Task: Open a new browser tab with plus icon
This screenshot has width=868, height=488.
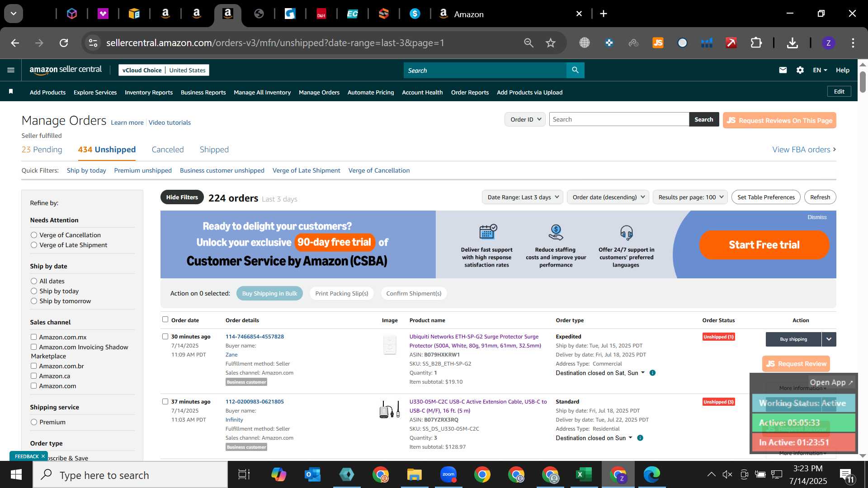Action: click(604, 14)
